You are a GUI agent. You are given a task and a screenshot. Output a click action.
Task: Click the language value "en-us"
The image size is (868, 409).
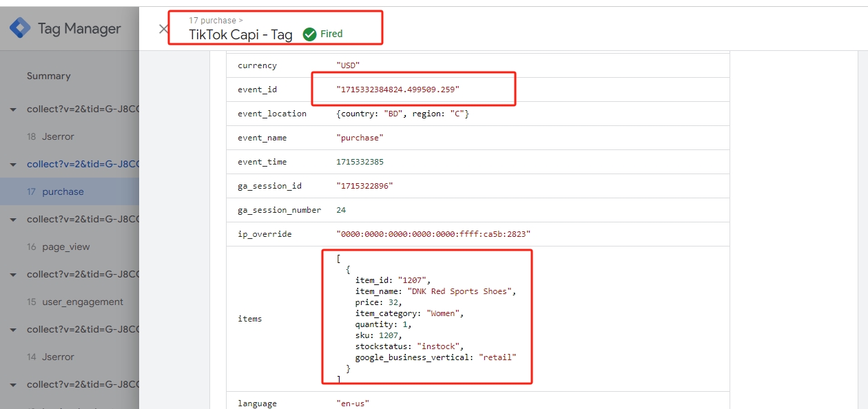pos(353,403)
